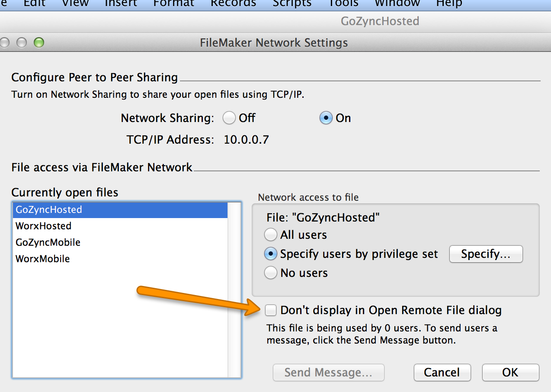Viewport: 551px width, 392px height.
Task: Open the View menu
Action: [x=75, y=3]
